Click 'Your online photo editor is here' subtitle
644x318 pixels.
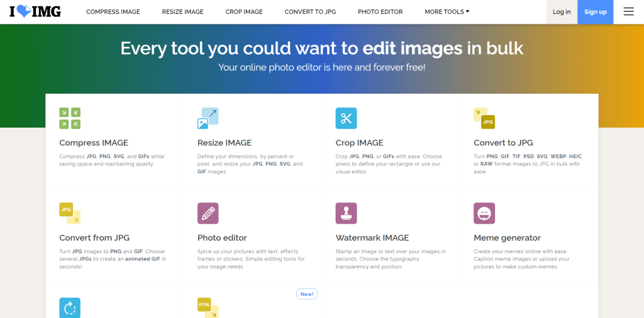click(x=322, y=67)
